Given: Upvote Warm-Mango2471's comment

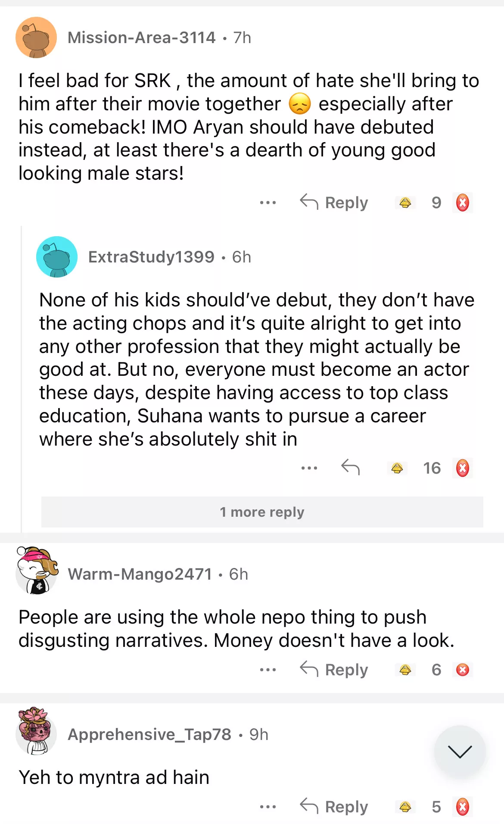Looking at the screenshot, I should click(x=405, y=670).
